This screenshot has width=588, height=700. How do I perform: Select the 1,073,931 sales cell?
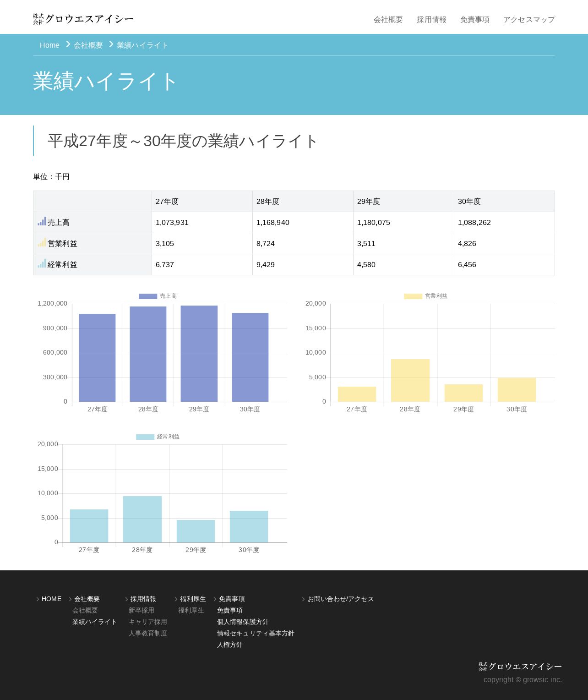(x=202, y=223)
